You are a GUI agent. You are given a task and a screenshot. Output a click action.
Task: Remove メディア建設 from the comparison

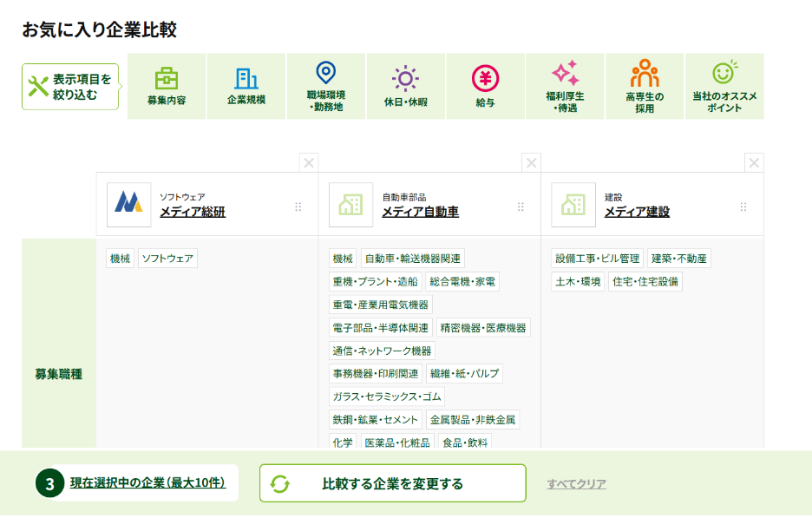(754, 161)
